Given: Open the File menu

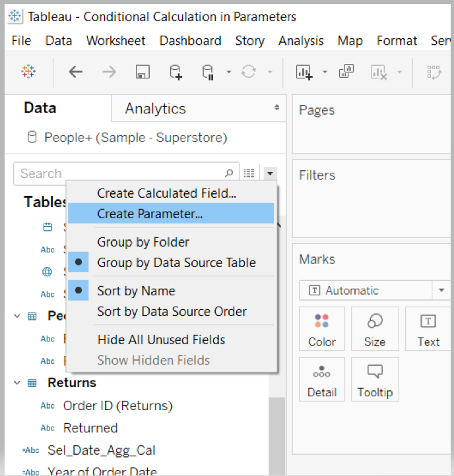Looking at the screenshot, I should (x=21, y=41).
